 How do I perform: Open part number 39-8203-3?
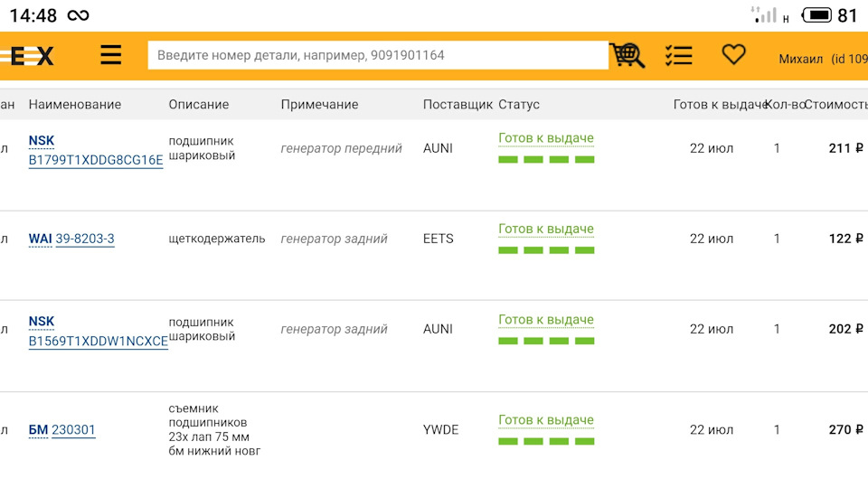click(85, 239)
